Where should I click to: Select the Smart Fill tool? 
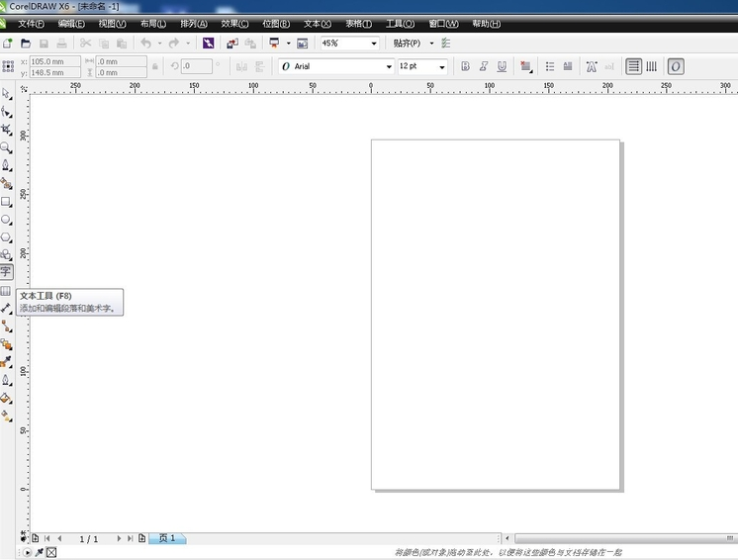tap(7, 183)
